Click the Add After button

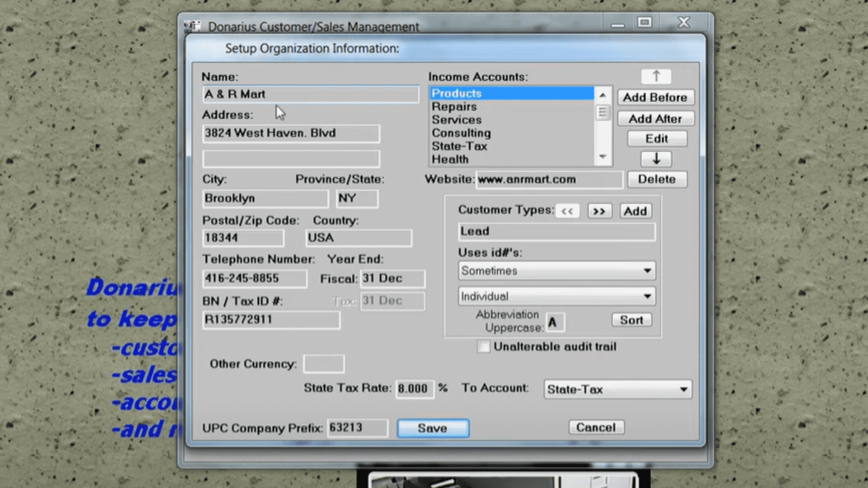coord(656,118)
